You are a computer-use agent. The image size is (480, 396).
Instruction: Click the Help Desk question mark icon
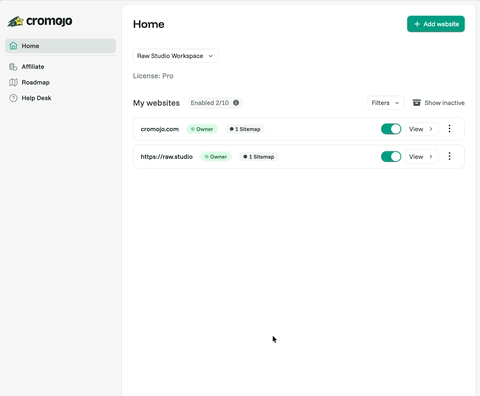(x=13, y=98)
